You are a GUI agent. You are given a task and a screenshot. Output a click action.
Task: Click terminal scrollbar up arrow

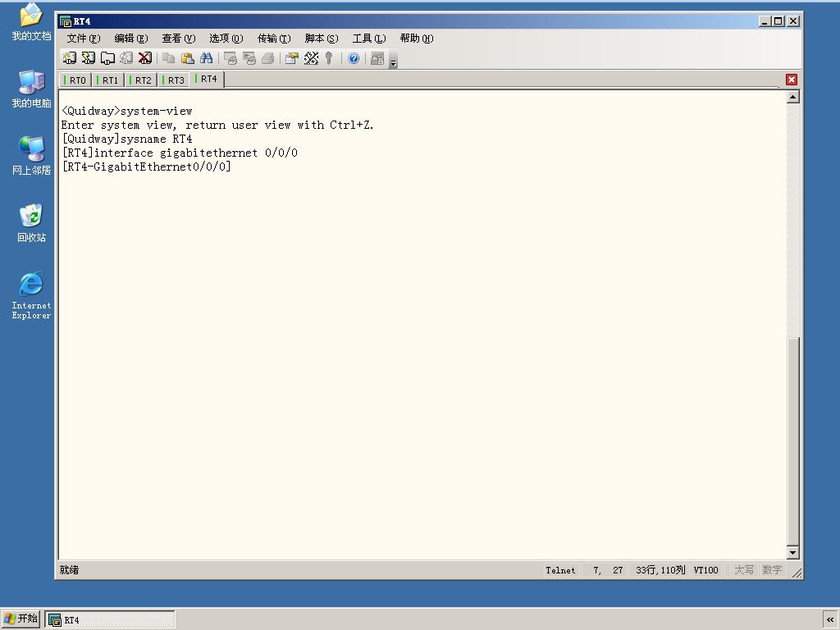793,97
